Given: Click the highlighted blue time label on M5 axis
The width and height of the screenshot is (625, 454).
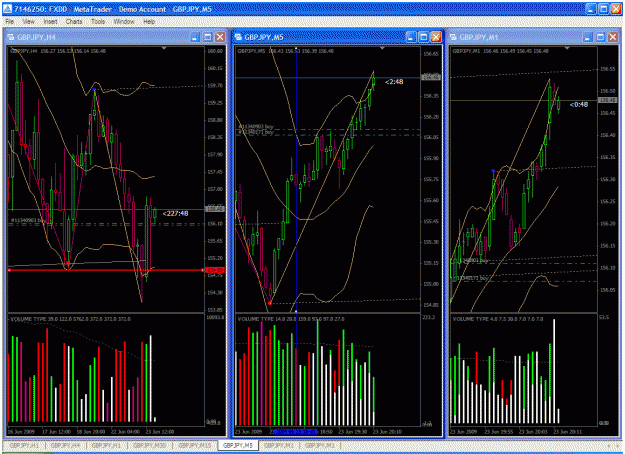Looking at the screenshot, I should point(295,431).
